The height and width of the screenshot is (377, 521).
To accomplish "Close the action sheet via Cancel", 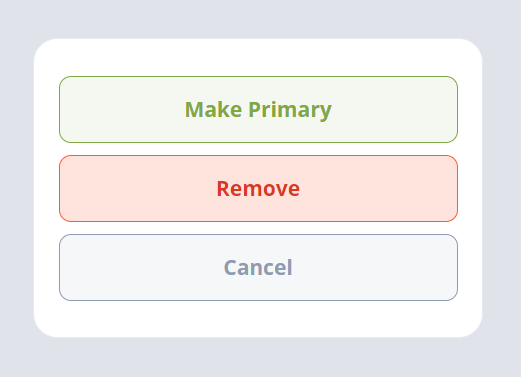I will point(258,267).
